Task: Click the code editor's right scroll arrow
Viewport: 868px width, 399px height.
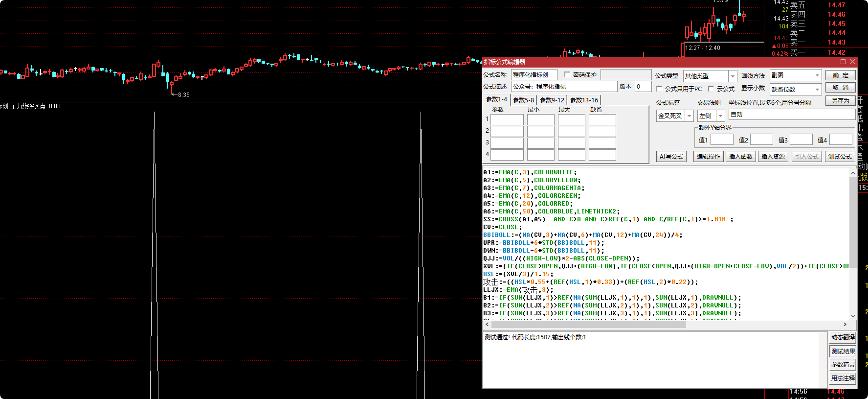Action: (845, 324)
